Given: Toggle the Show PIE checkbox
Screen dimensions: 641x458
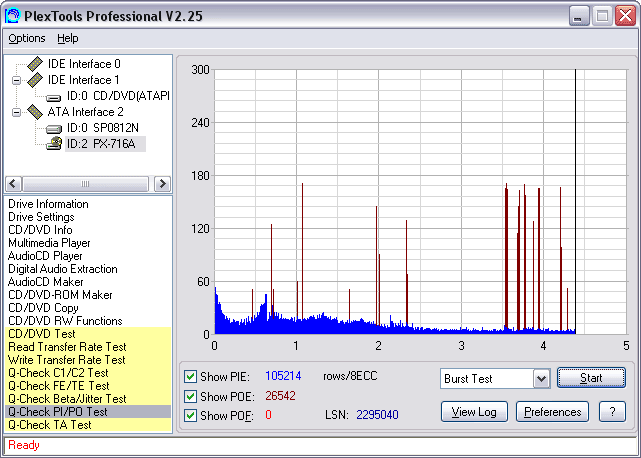Looking at the screenshot, I should coord(191,376).
